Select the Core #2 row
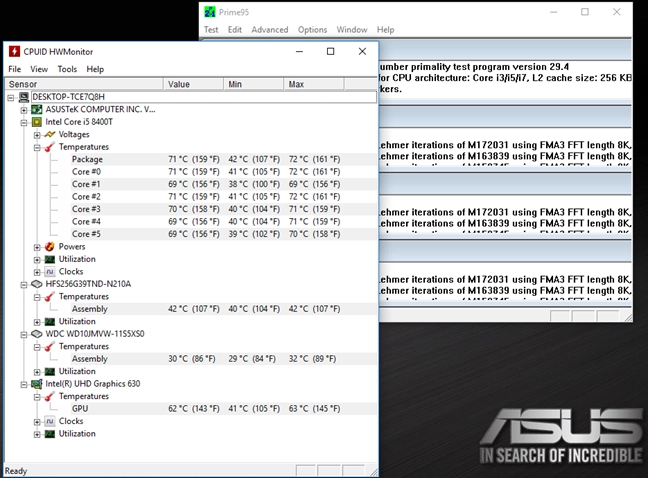The image size is (648, 478). pos(224,197)
